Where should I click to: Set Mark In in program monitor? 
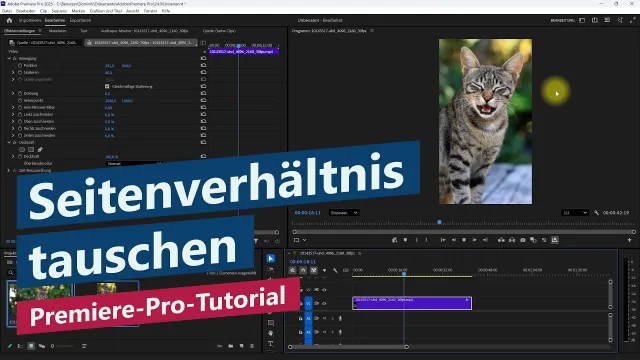(416, 240)
